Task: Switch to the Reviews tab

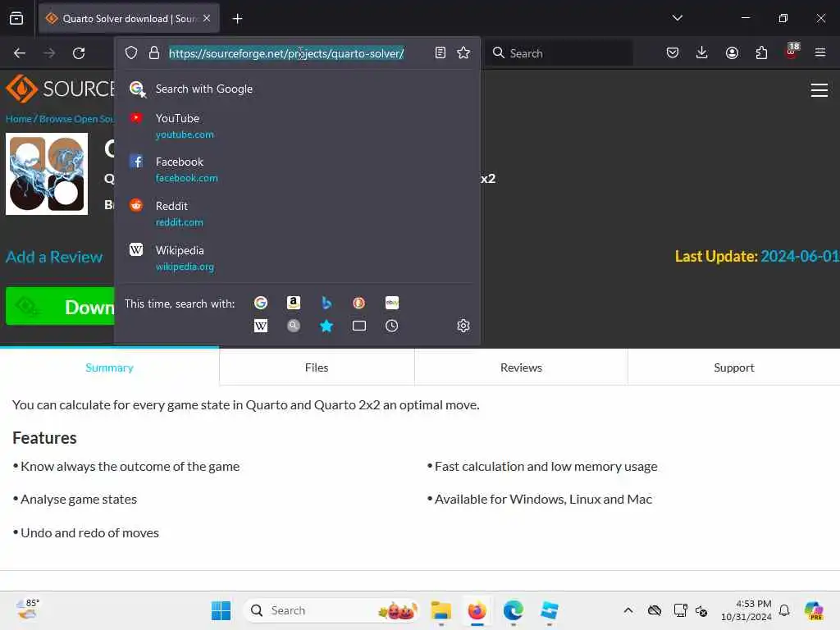Action: pos(521,367)
